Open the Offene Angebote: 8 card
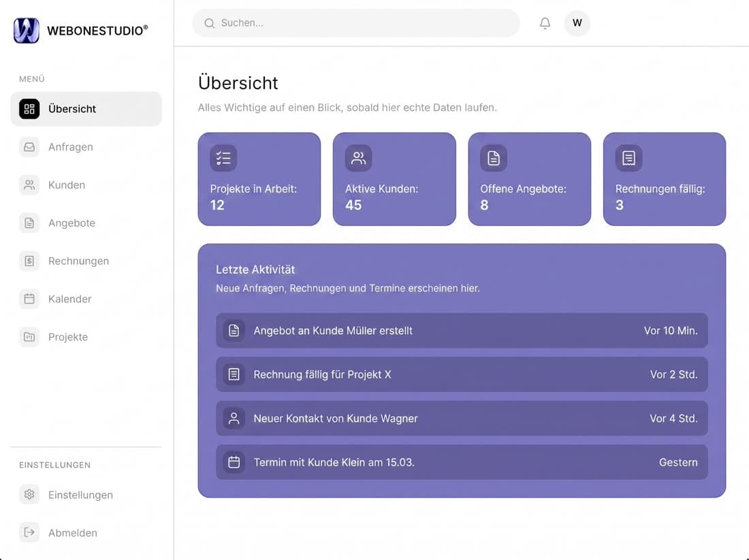Image resolution: width=749 pixels, height=560 pixels. [x=529, y=179]
